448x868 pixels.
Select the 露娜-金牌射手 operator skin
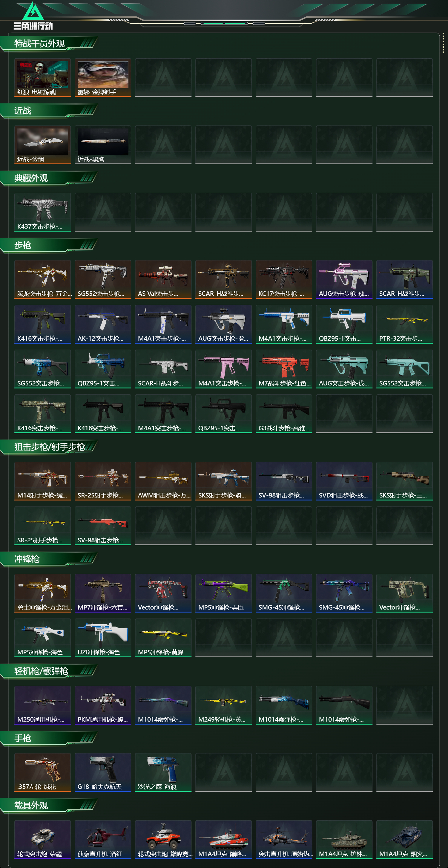pos(103,77)
